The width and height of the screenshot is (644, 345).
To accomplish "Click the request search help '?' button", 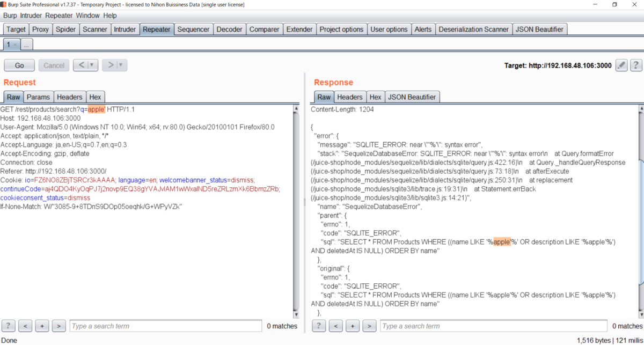I will pos(8,326).
